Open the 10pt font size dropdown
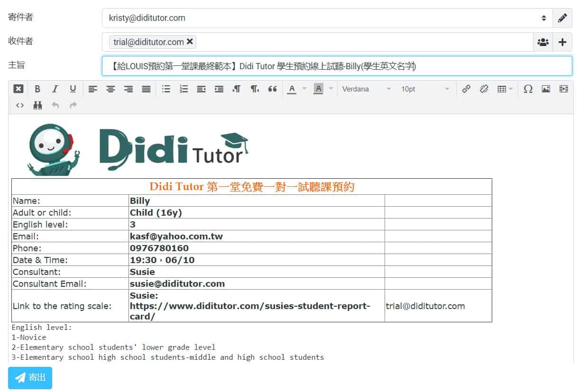 pos(425,89)
